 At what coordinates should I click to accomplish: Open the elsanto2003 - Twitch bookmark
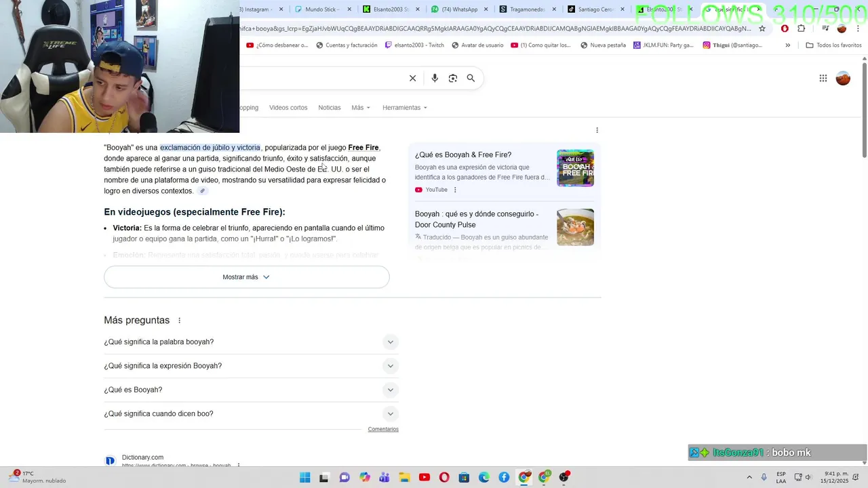(x=414, y=45)
